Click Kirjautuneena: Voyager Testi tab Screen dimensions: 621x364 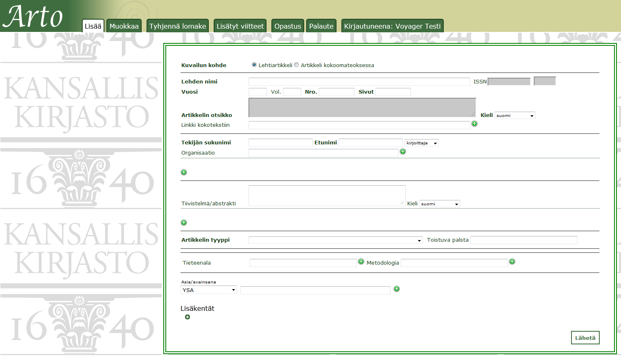tap(393, 26)
